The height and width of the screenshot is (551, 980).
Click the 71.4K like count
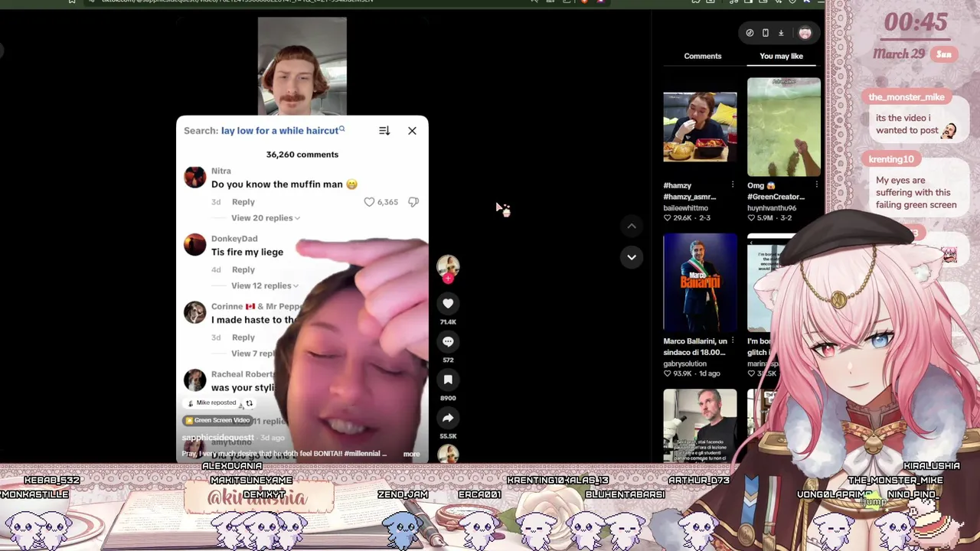point(448,322)
